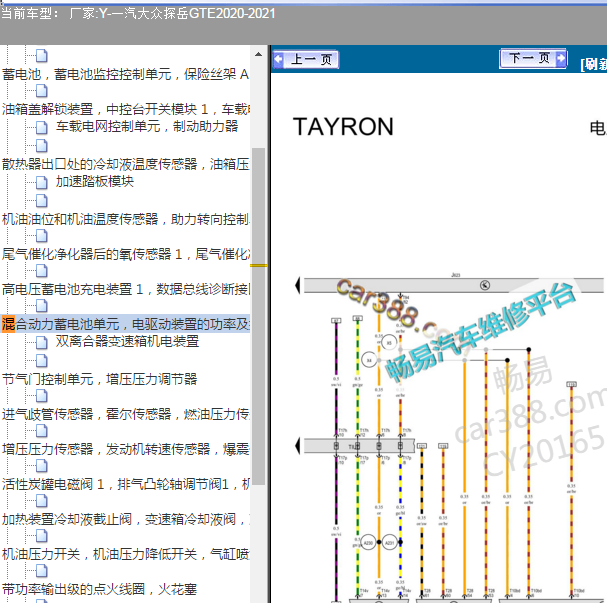Screen dimensions: 607x603
Task: Select 加热装置冷却液截止阀 entry
Action: click(125, 519)
